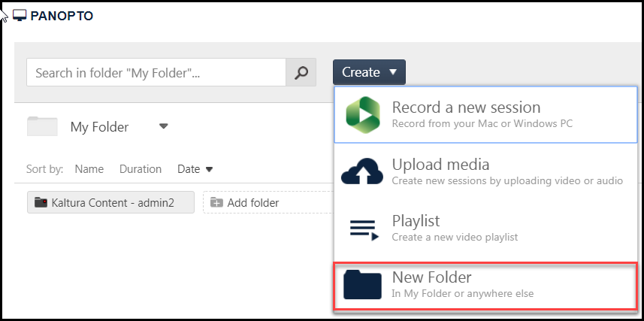Sort the list by Name
This screenshot has height=321, width=644.
click(89, 169)
